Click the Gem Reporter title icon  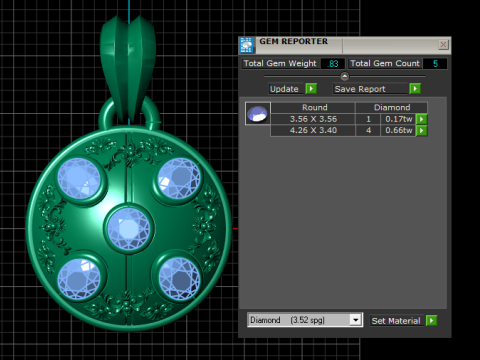pos(247,45)
